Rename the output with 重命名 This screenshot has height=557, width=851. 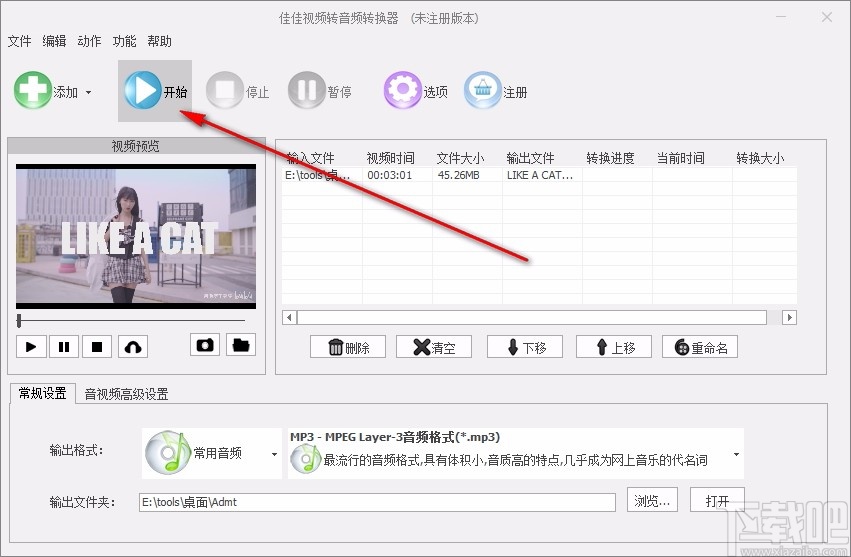pyautogui.click(x=700, y=347)
